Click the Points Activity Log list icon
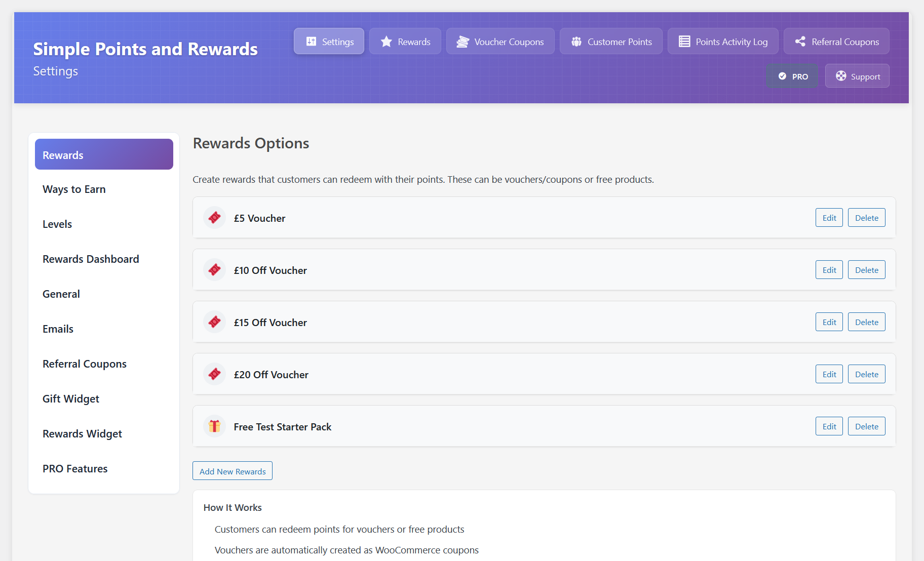This screenshot has height=561, width=924. click(684, 42)
